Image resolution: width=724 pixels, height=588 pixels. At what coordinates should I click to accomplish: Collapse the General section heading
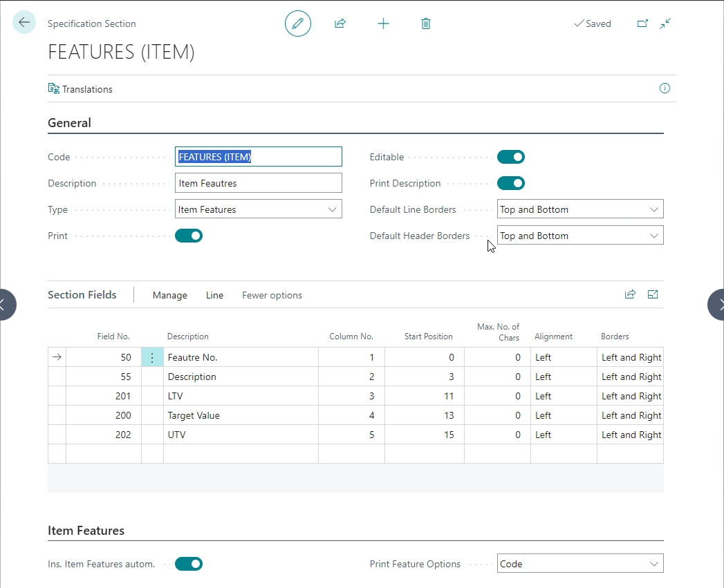click(x=69, y=123)
